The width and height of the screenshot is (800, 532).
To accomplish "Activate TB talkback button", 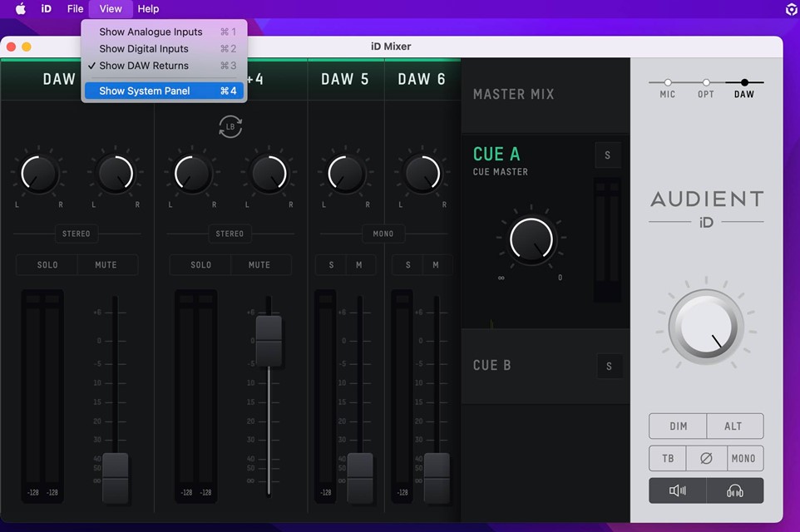I will pyautogui.click(x=668, y=458).
